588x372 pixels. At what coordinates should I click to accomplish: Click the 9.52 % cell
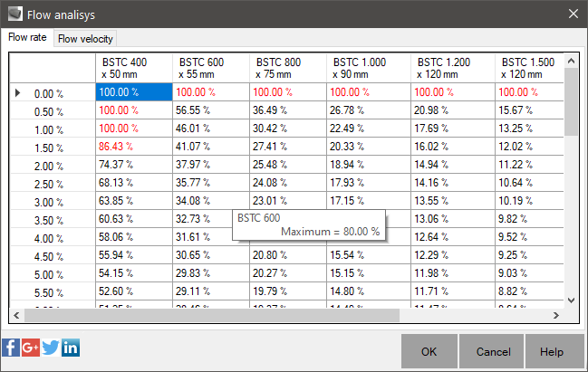pos(529,237)
